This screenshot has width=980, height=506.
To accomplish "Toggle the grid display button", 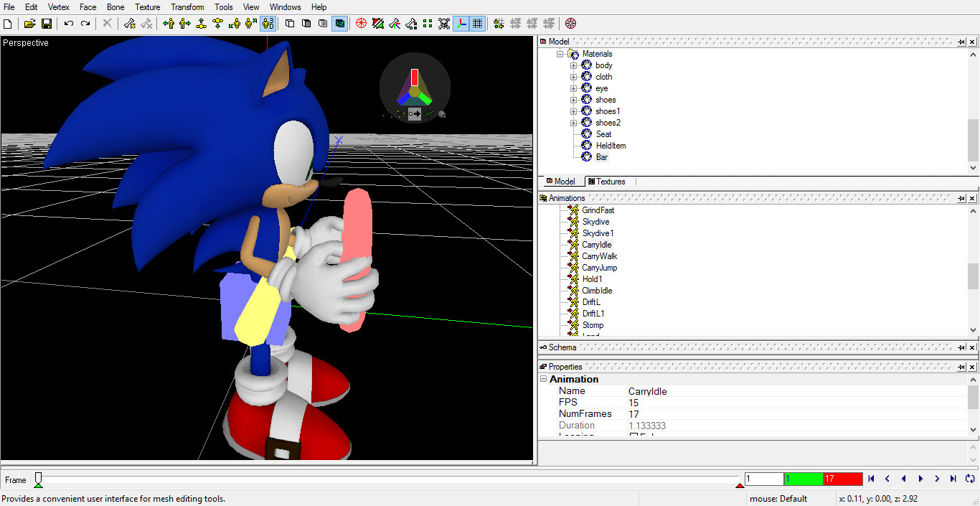I will [477, 23].
